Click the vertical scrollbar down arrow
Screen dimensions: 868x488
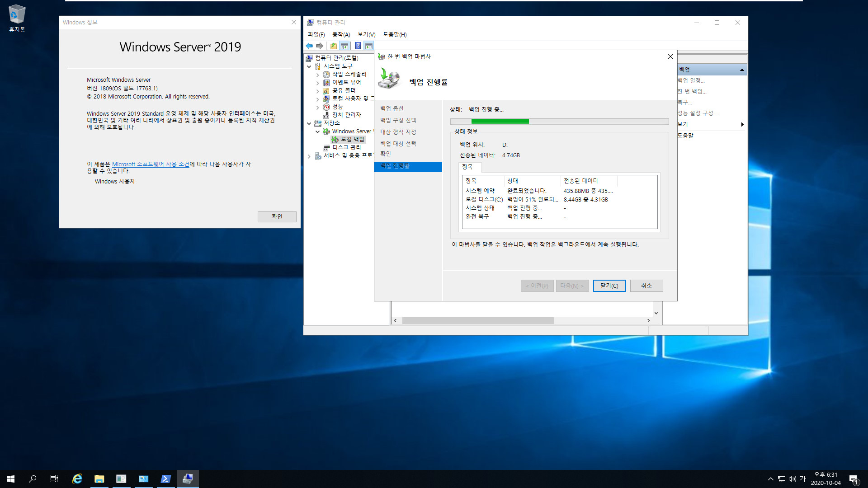(x=656, y=313)
